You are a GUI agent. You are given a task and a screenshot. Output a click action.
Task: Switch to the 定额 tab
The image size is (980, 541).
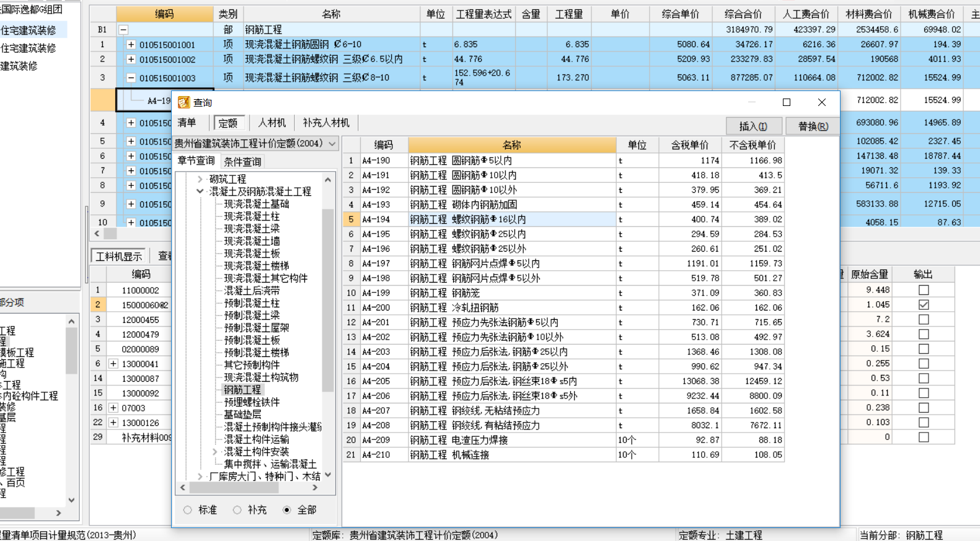228,123
